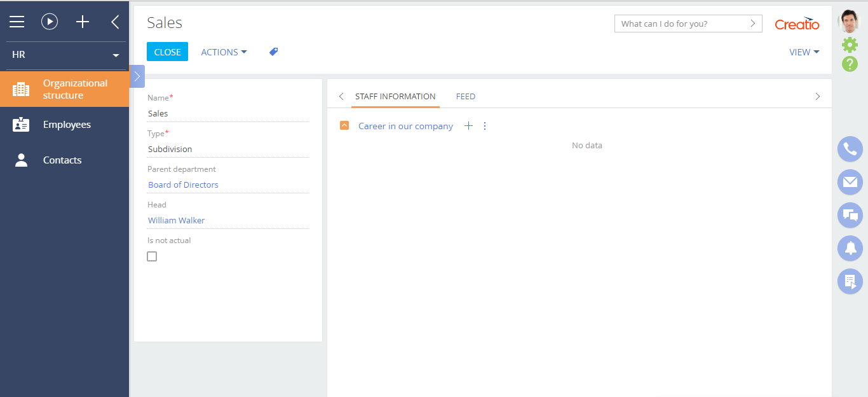Click the 'What can I do for you?' field
Image resolution: width=868 pixels, height=397 pixels.
coord(680,24)
